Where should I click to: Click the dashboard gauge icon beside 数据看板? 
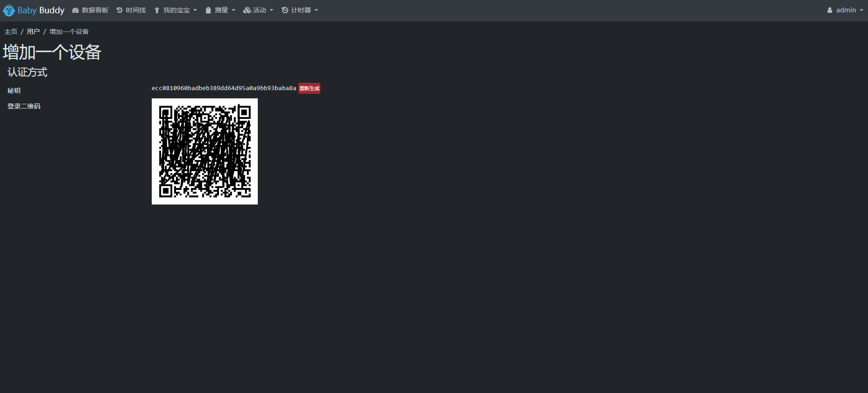75,11
